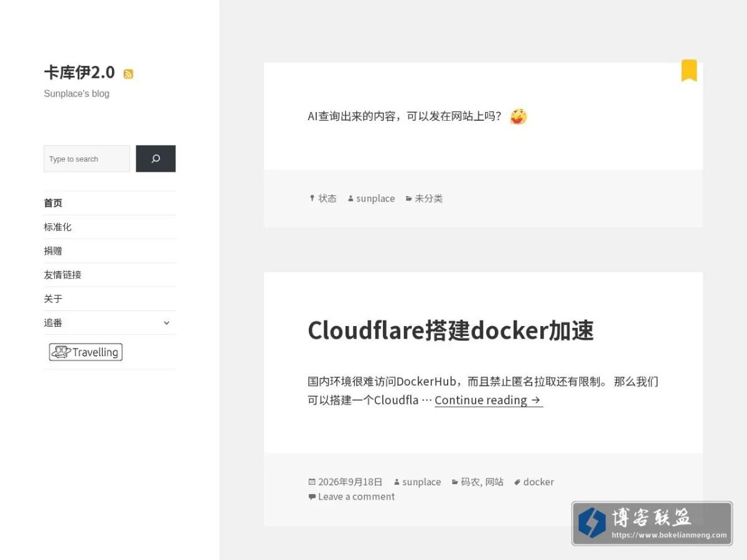Open the 2026年9月18日 date link
This screenshot has height=560, width=747.
350,482
